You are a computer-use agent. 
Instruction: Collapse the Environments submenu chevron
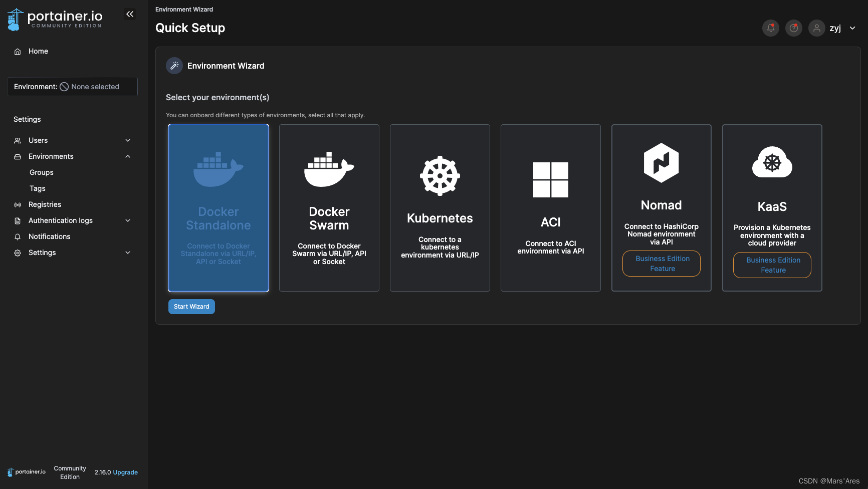pos(128,156)
